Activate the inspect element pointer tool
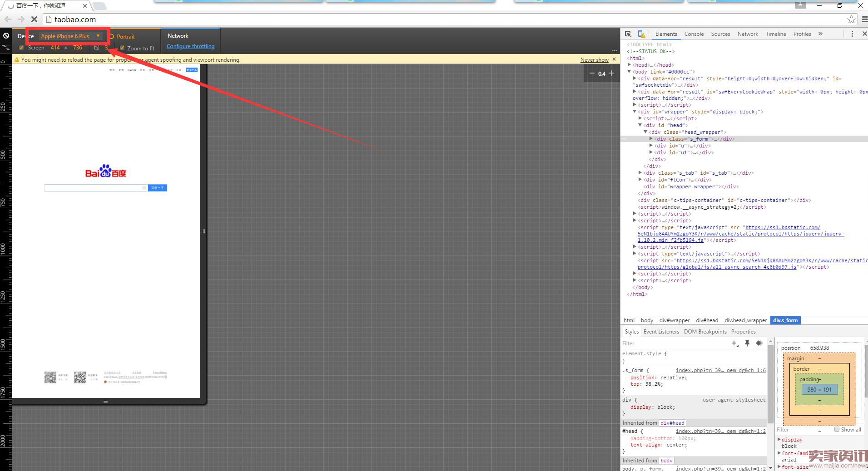The image size is (868, 471). click(628, 34)
